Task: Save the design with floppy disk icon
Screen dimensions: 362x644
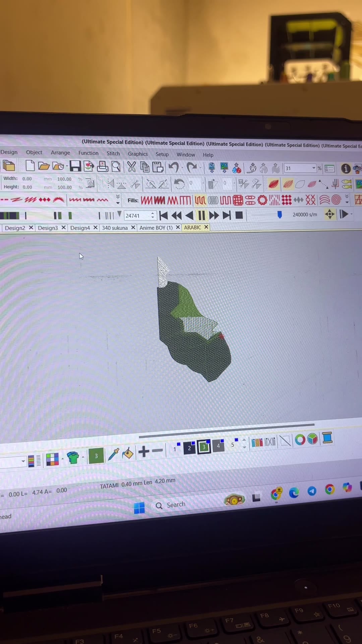Action: 75,166
